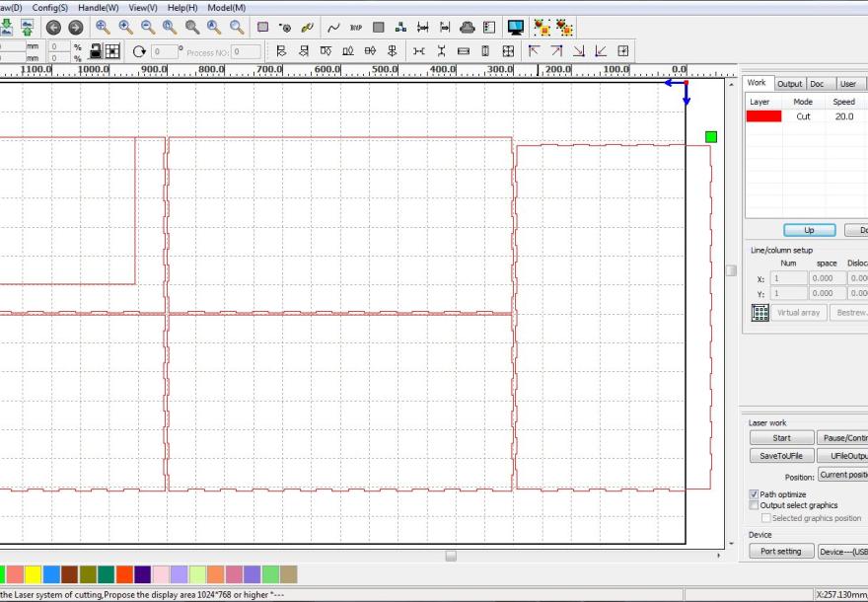Screen dimensions: 868x602
Task: Click the center-on-page boxed cross icon
Action: [622, 51]
